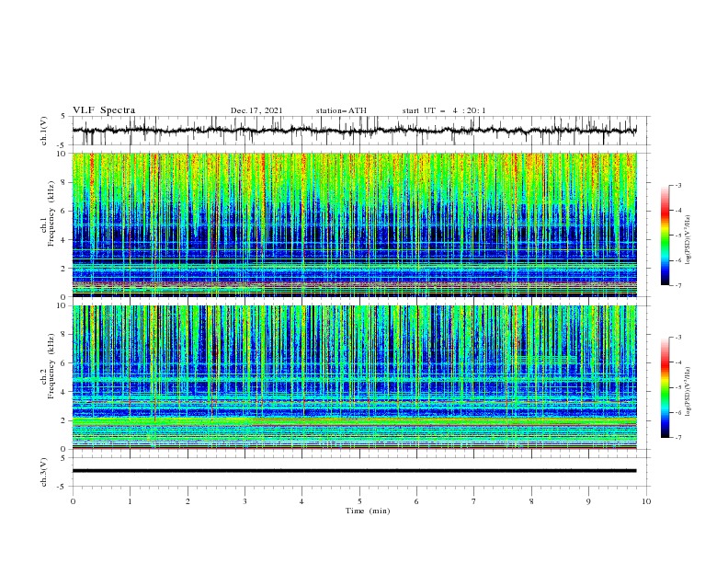Click the ch.2 "Frequency (kHz)" axis label
The height and width of the screenshot is (563, 728).
click(51, 366)
